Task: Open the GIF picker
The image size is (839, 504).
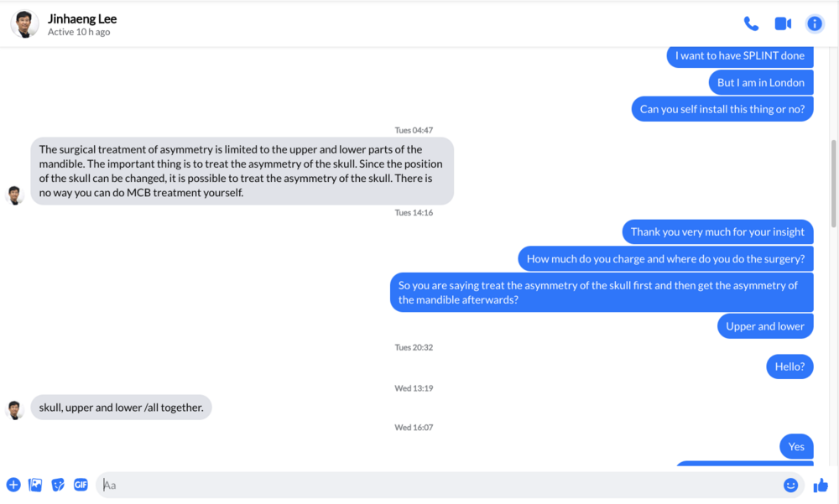Action: pyautogui.click(x=81, y=485)
